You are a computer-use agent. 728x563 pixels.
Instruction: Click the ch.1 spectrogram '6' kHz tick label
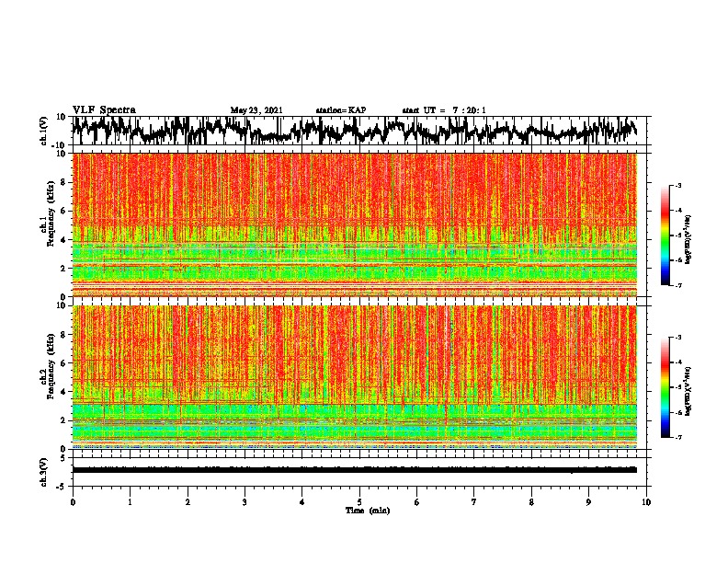[x=64, y=211]
